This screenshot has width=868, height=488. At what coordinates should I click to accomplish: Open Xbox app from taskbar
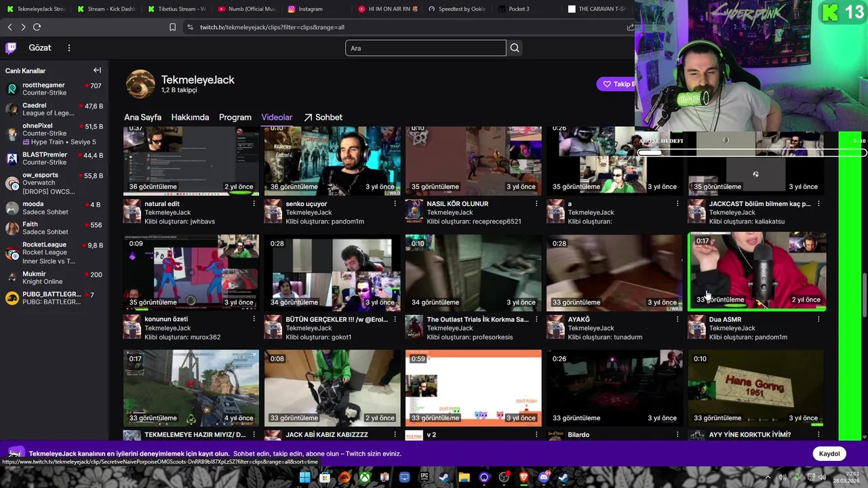pos(365,478)
